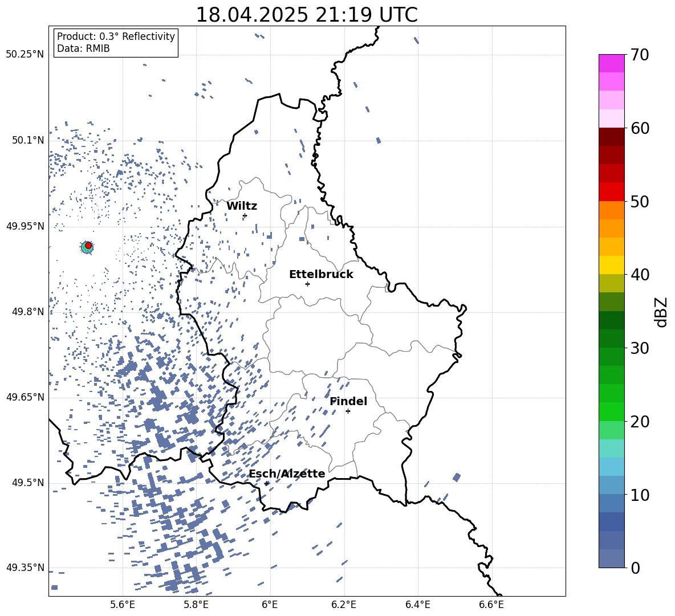
Task: Click the cross marker below Esch/Alzette
Action: (267, 483)
